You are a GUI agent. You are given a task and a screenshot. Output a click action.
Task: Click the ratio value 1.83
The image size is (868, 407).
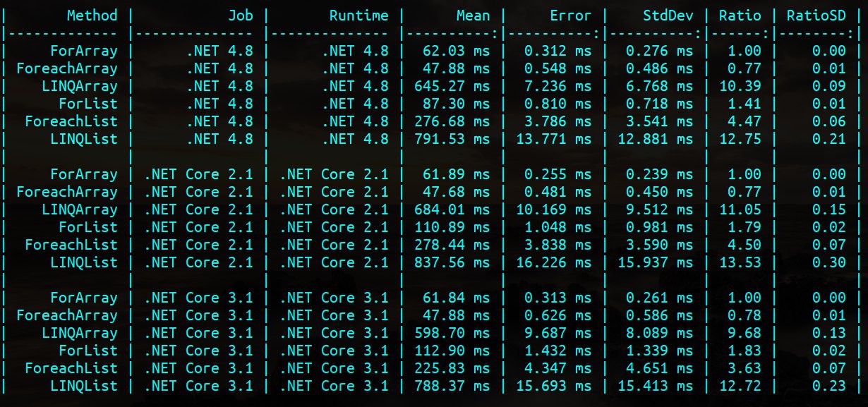pos(745,351)
